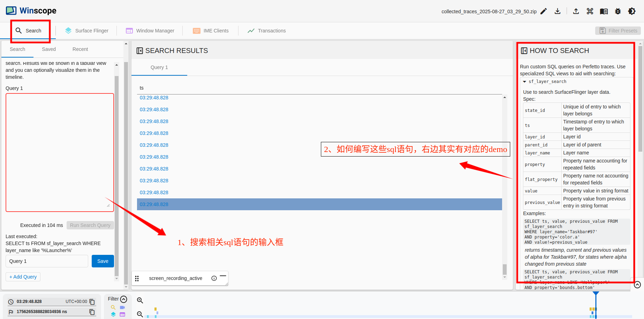Click the parent_id spec cell
The height and width of the screenshot is (319, 644).
click(543, 145)
